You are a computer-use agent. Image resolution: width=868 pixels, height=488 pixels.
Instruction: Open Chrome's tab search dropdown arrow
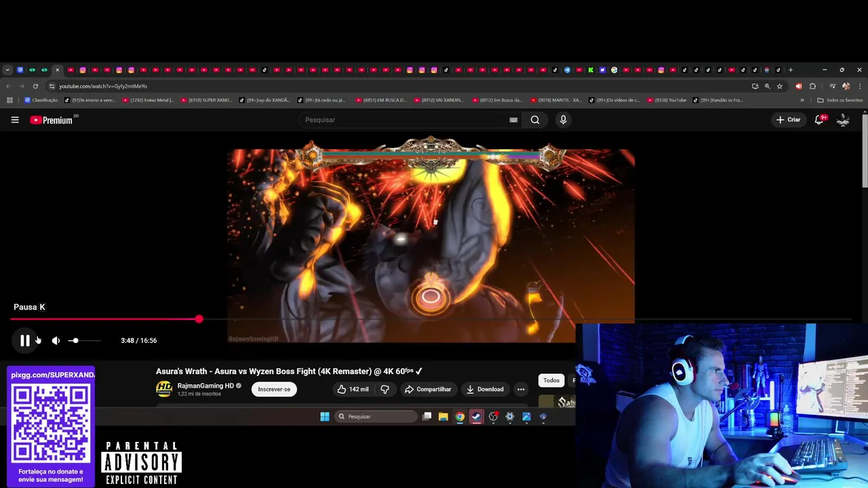tap(7, 70)
